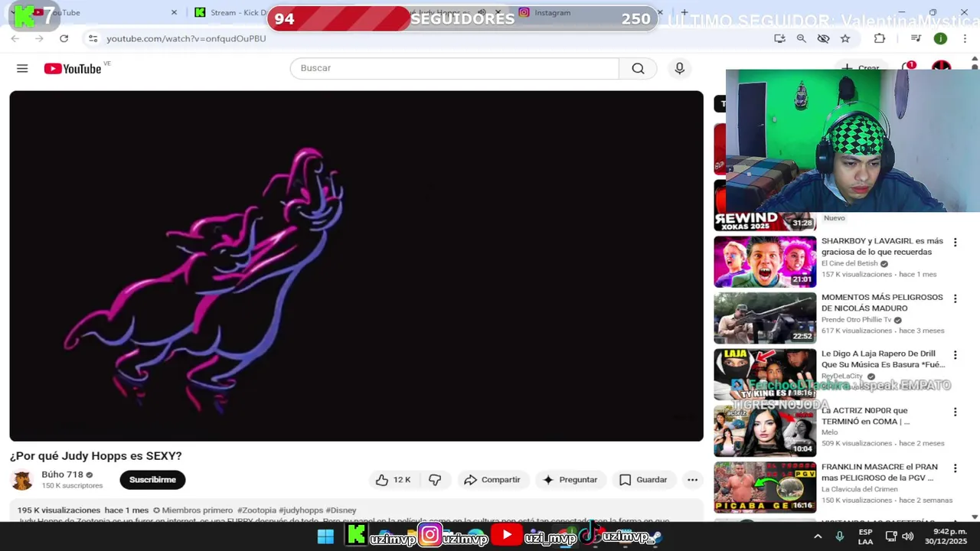
Task: Open the Maduro 22:52 thumbnail
Action: pos(765,318)
